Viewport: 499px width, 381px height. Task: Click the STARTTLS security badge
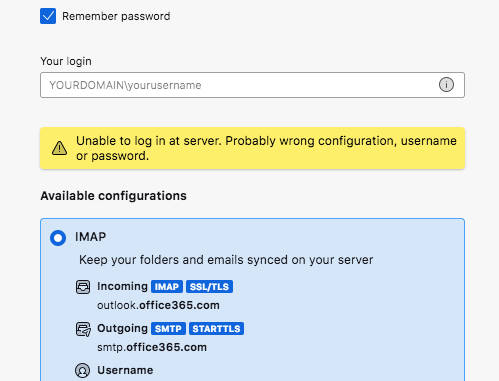click(x=216, y=329)
